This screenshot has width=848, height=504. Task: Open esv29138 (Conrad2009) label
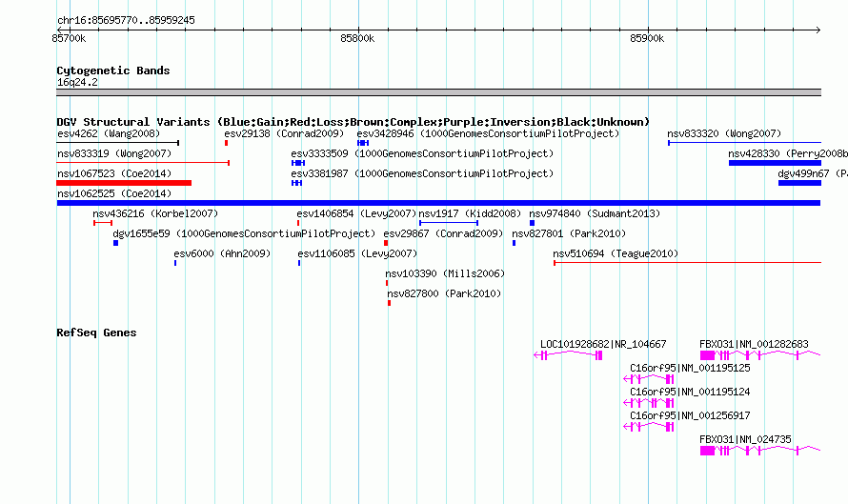point(284,133)
